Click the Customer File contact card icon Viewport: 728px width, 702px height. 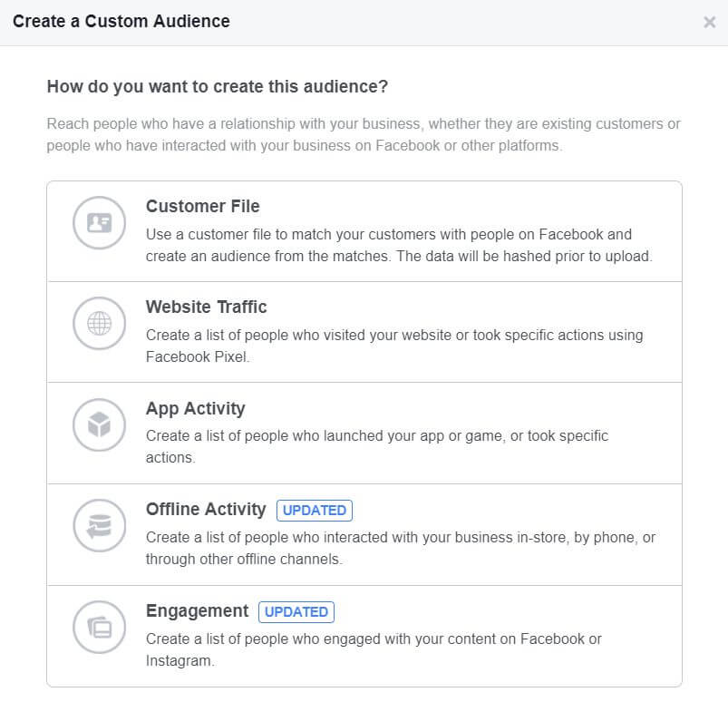[x=99, y=222]
